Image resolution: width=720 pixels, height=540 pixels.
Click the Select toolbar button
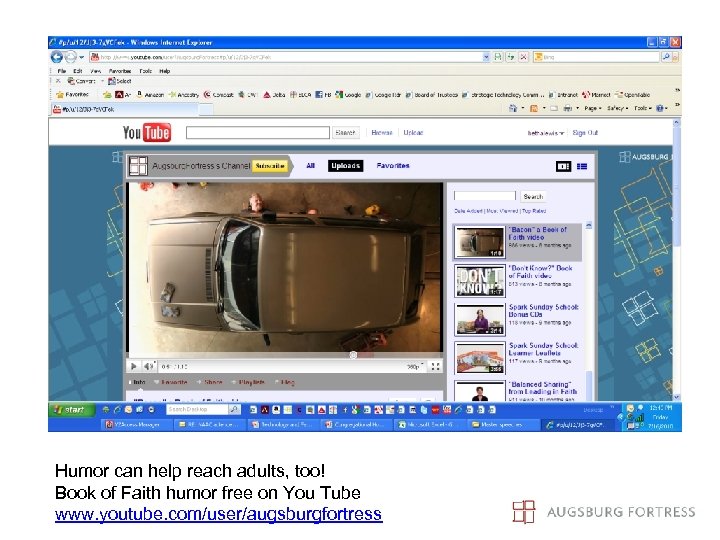coord(120,81)
